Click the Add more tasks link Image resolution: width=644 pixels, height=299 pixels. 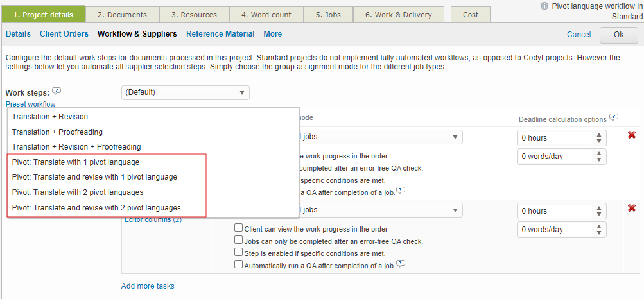(148, 286)
